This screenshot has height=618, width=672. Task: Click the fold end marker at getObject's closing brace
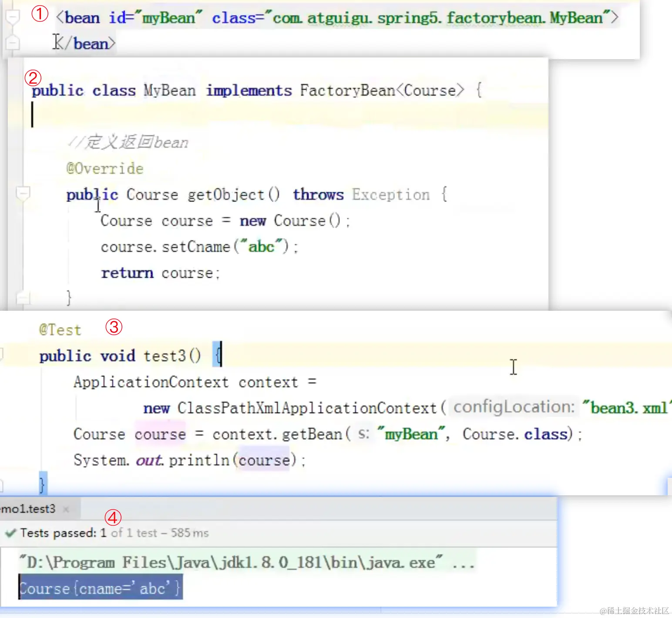click(23, 298)
